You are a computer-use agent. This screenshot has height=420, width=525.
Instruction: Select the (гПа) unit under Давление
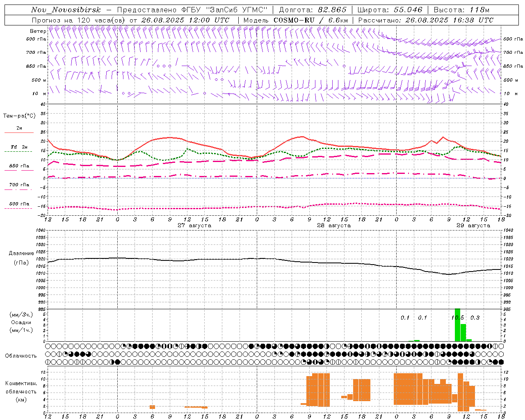click(x=21, y=263)
